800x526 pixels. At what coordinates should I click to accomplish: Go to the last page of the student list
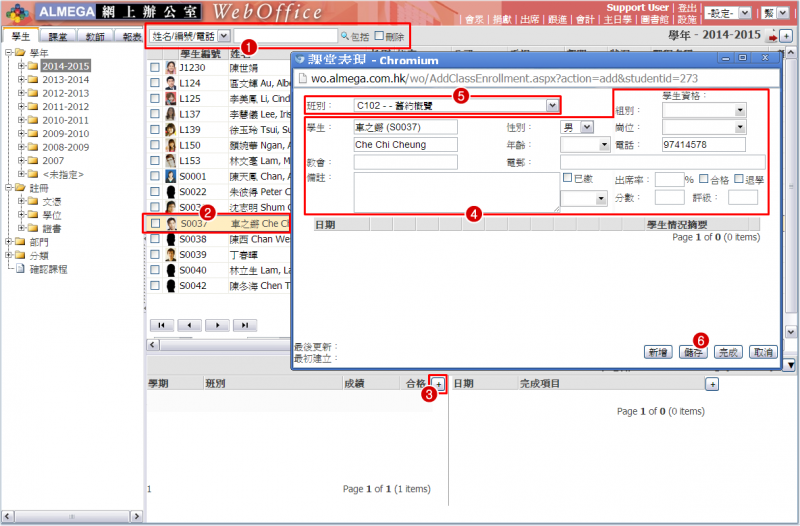(245, 325)
